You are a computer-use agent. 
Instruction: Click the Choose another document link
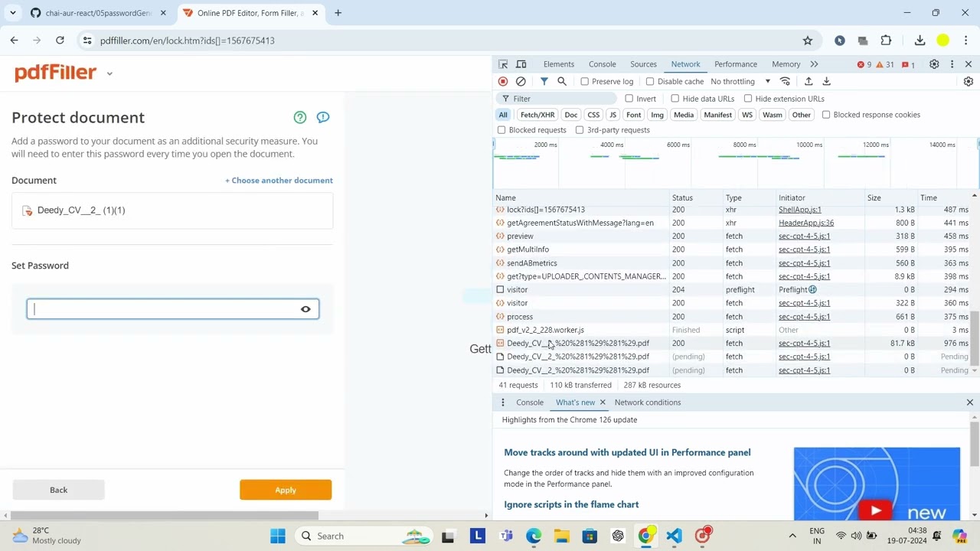(279, 181)
